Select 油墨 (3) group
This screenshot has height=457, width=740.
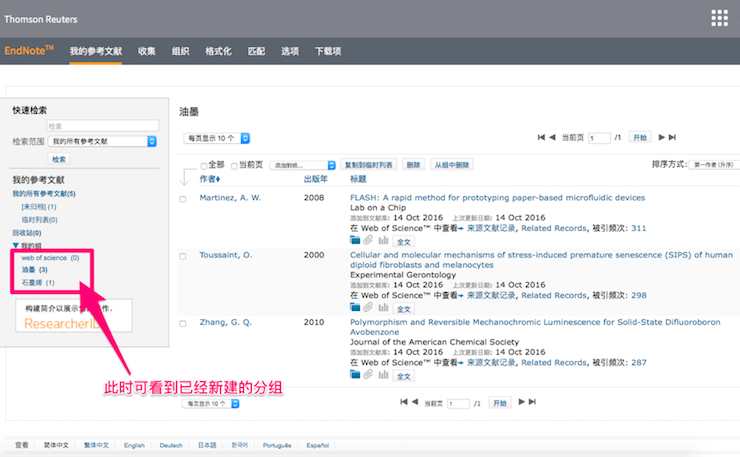(34, 270)
